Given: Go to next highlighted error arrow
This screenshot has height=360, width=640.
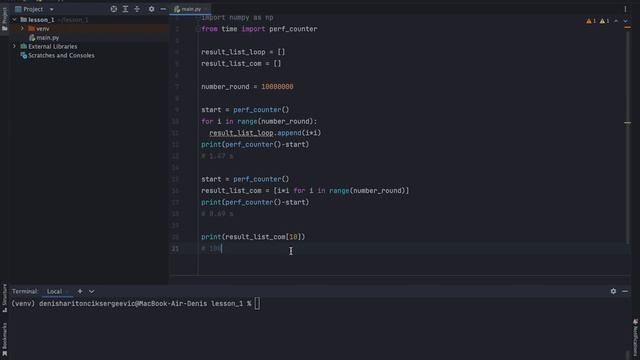Looking at the screenshot, I should point(625,21).
